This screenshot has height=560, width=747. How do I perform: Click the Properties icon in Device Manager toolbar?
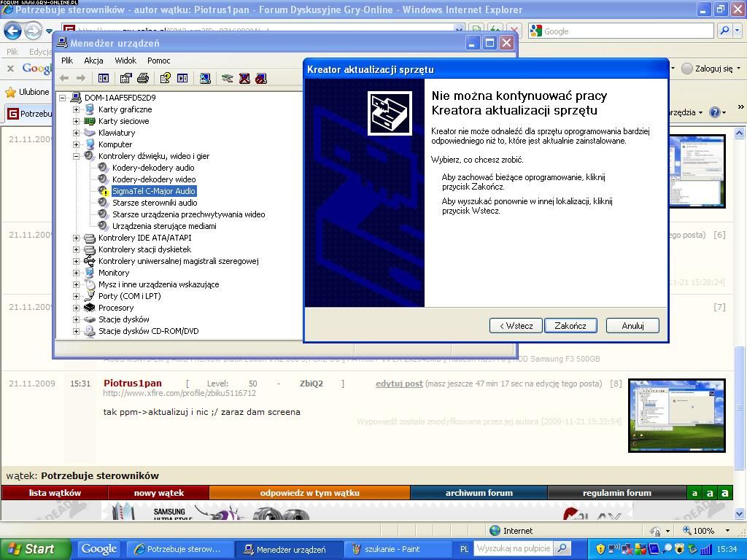[126, 78]
